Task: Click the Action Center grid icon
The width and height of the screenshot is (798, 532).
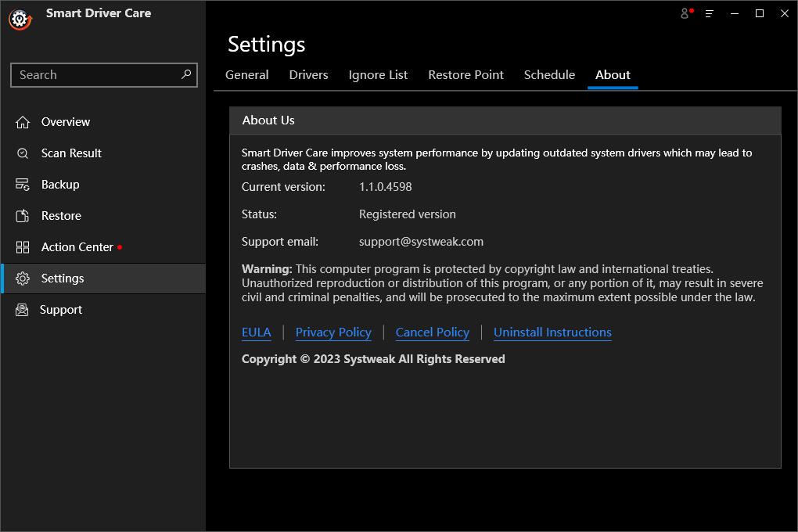Action: tap(23, 247)
